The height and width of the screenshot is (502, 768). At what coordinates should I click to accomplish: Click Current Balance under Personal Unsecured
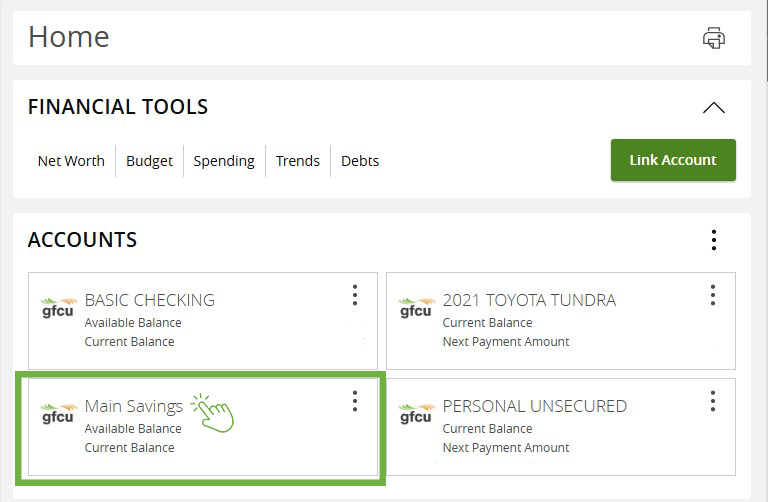(487, 429)
